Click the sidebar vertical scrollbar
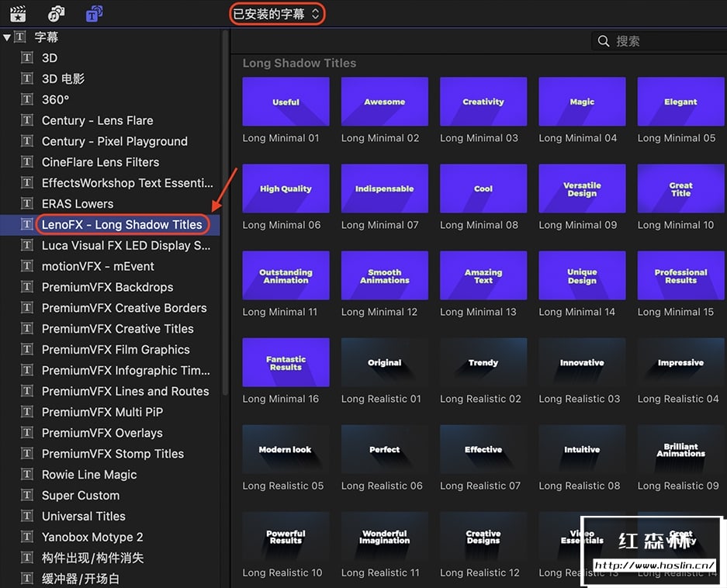 click(x=225, y=213)
